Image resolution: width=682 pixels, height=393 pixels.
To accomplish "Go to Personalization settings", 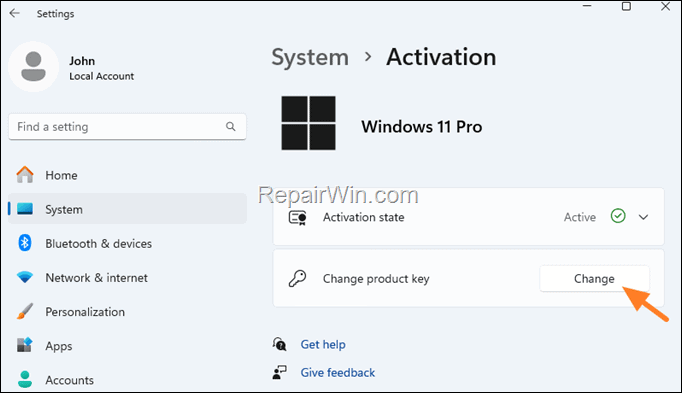I will coord(127,312).
